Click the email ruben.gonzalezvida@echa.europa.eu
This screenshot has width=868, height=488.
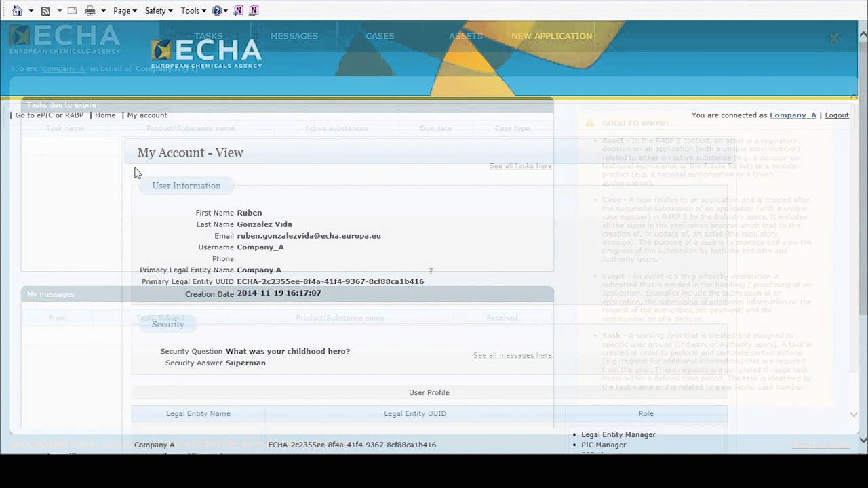tap(309, 236)
